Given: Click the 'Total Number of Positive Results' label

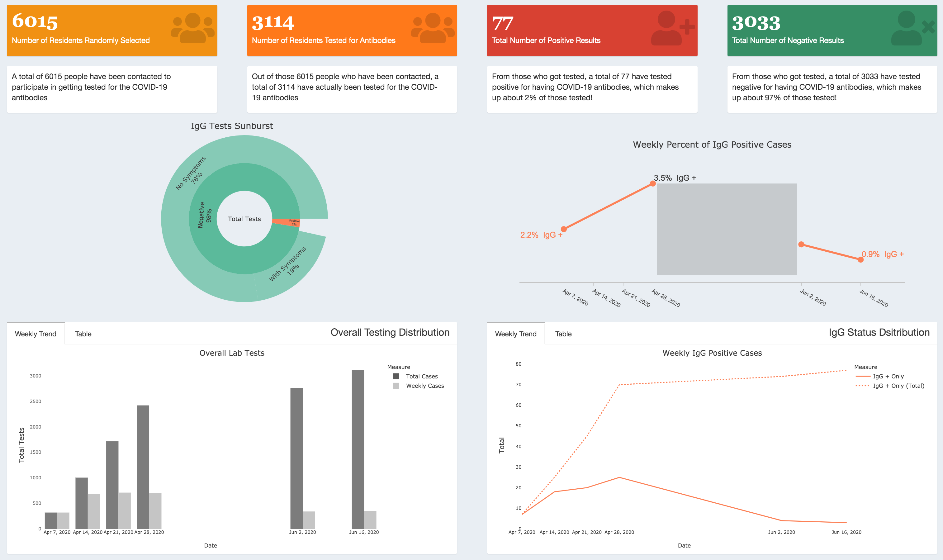Looking at the screenshot, I should (546, 40).
